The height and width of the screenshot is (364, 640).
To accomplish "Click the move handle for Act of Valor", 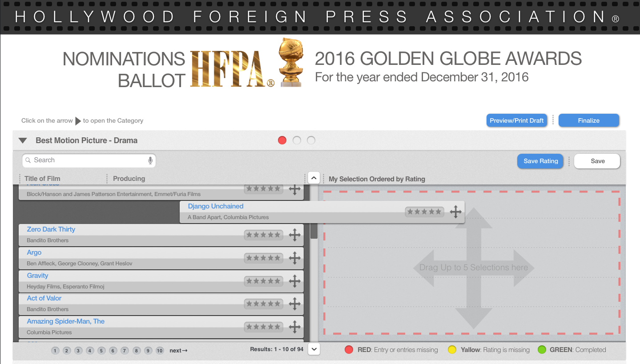I will (294, 304).
